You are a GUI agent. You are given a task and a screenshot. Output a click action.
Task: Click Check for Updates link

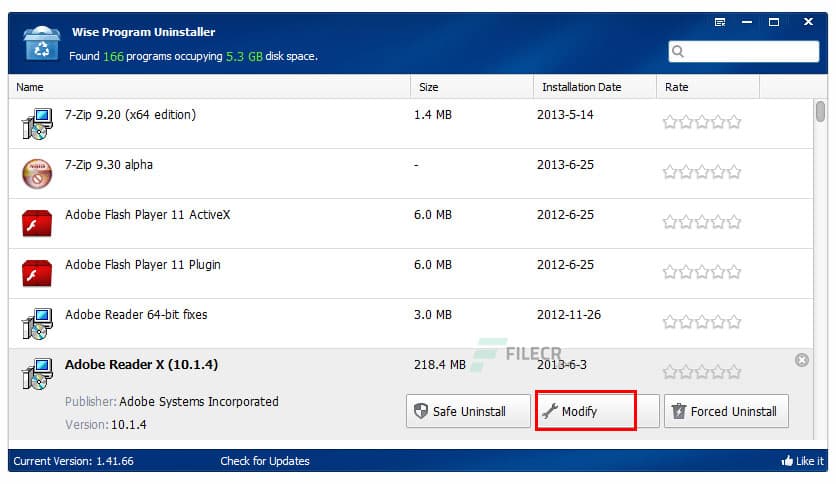[x=265, y=461]
